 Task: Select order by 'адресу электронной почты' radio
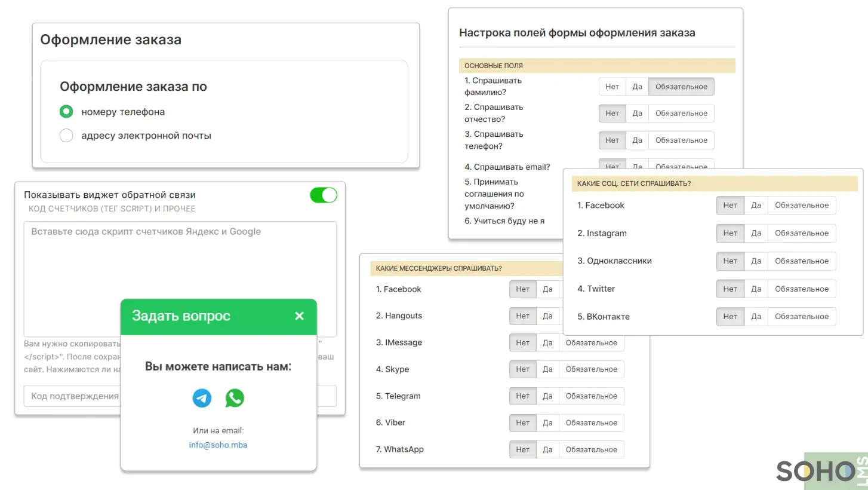click(x=66, y=136)
